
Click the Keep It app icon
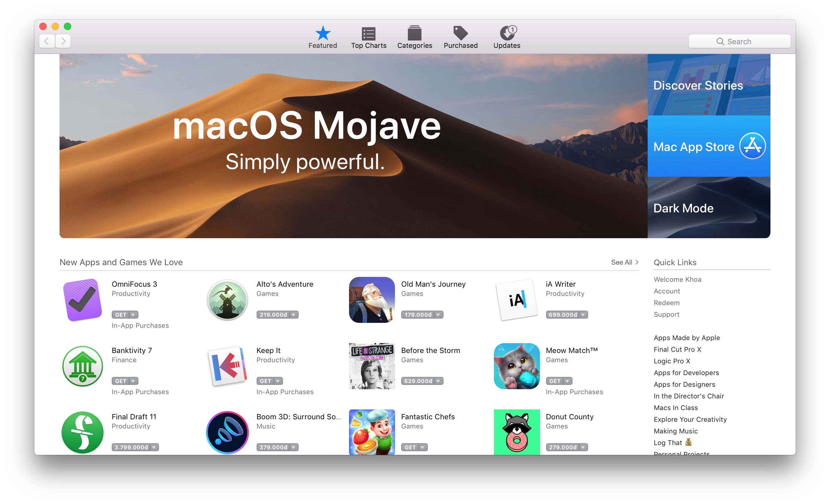coord(227,366)
